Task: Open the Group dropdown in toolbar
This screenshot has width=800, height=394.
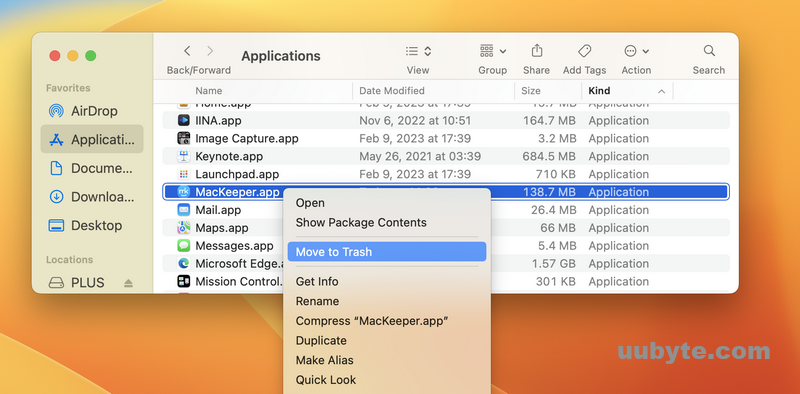Action: click(x=492, y=51)
